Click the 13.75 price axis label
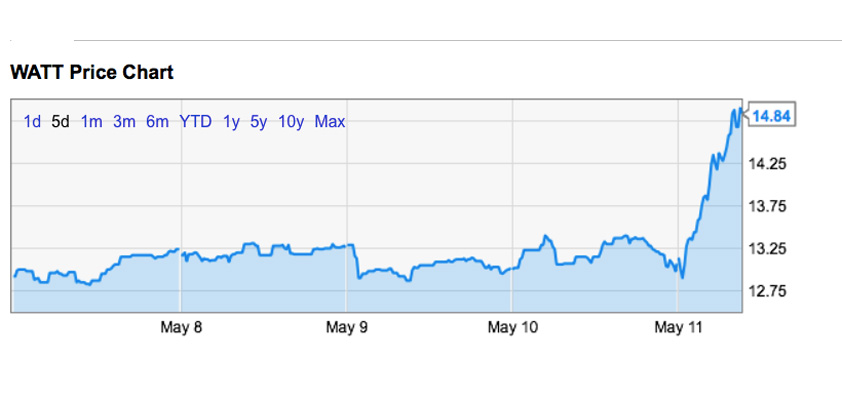The image size is (842, 399). pyautogui.click(x=767, y=206)
